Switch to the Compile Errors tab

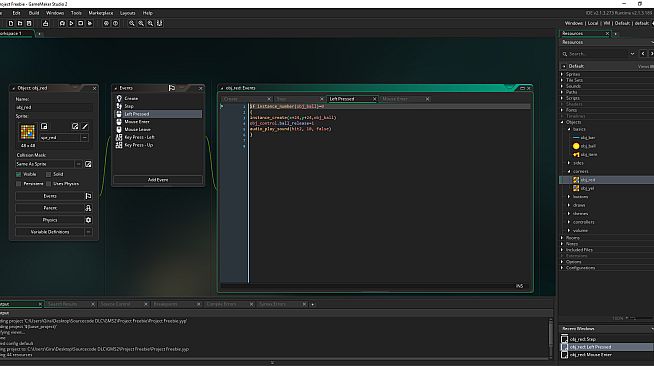[229, 304]
